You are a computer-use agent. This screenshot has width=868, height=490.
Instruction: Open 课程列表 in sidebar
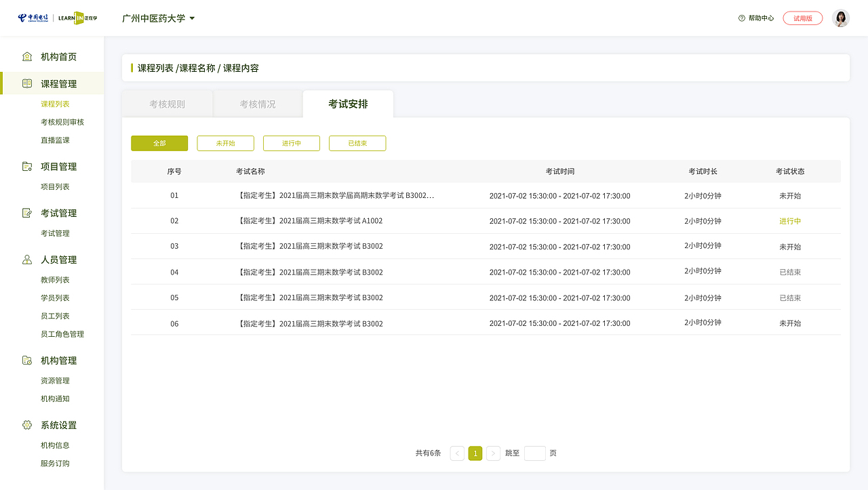click(x=55, y=104)
